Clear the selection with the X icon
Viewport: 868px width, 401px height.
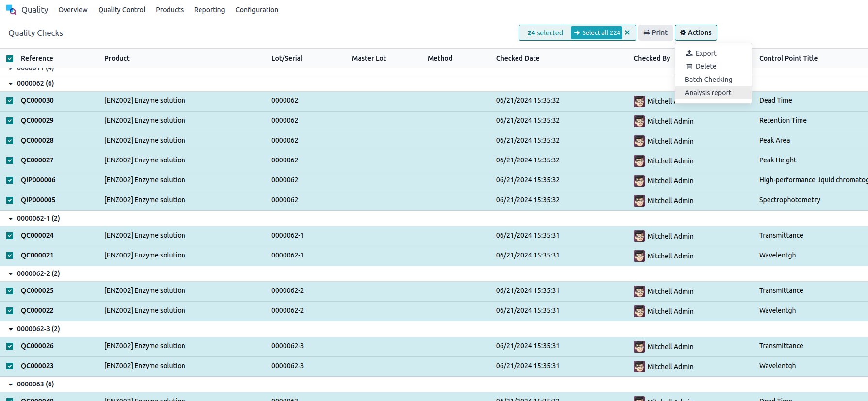(627, 32)
